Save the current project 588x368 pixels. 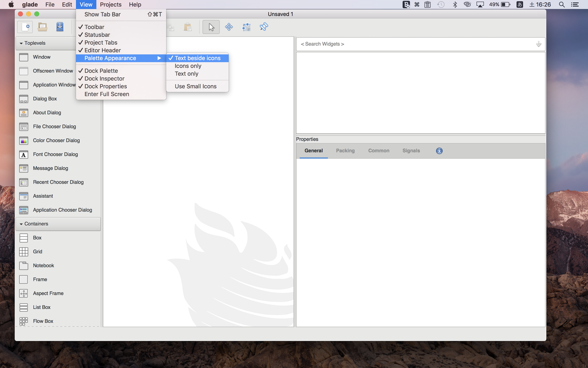click(60, 27)
